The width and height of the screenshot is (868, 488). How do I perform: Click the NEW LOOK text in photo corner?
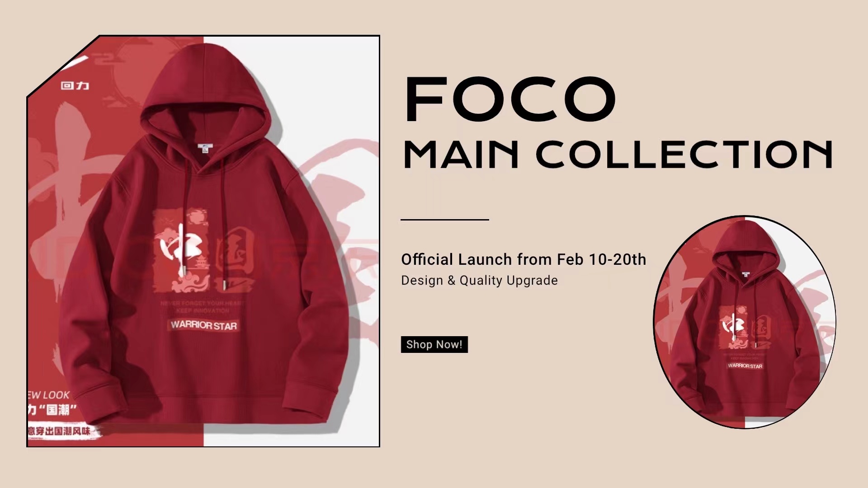point(48,395)
